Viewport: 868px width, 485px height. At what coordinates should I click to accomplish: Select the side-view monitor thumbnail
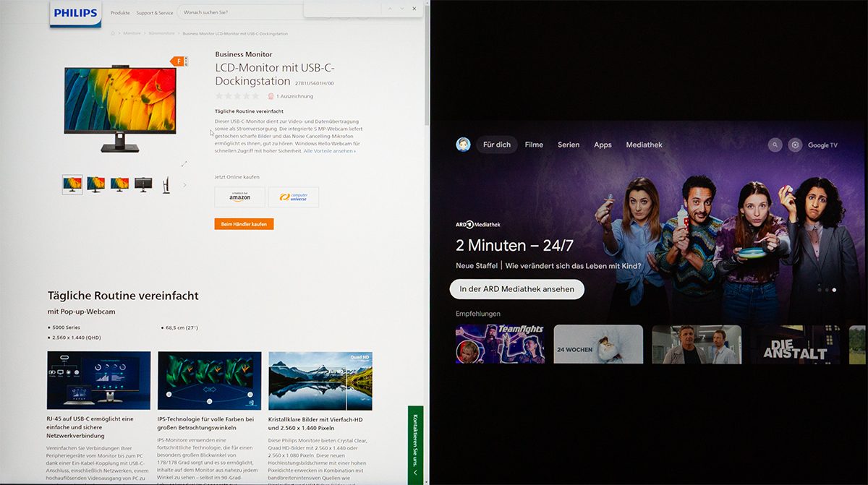coord(166,184)
